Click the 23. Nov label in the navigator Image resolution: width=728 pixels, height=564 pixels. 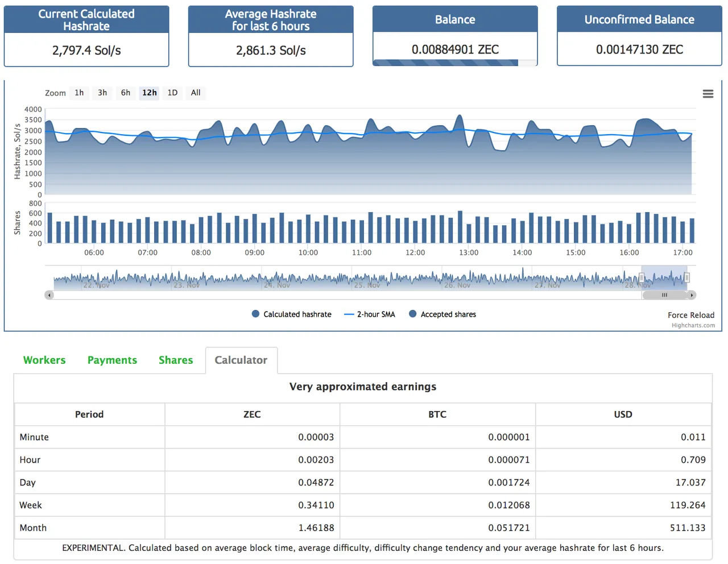(187, 285)
